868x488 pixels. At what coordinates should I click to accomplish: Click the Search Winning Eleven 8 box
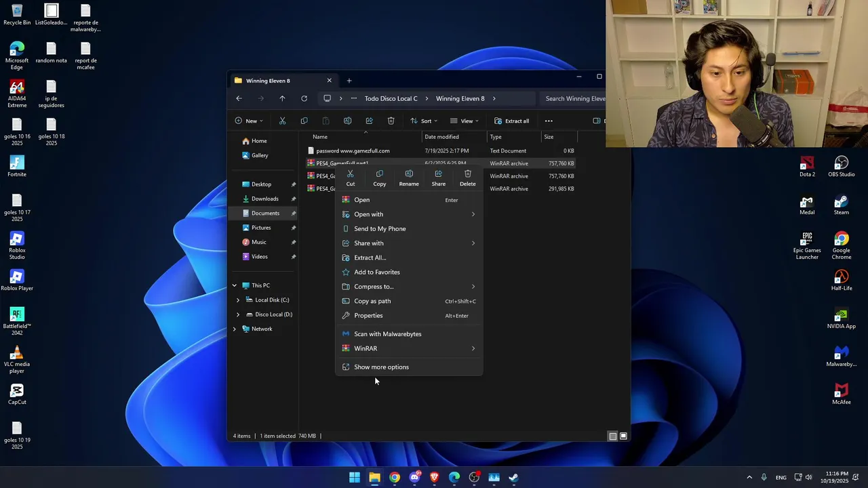tap(574, 98)
